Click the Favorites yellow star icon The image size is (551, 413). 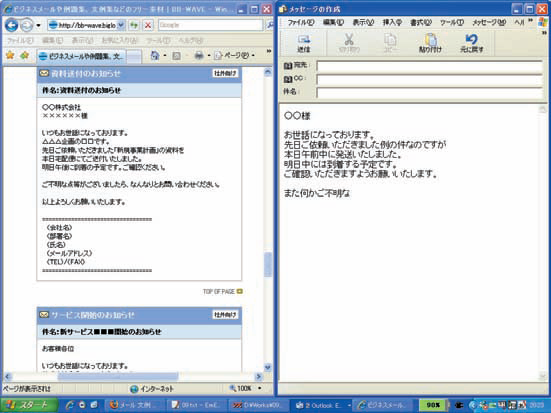click(x=10, y=55)
